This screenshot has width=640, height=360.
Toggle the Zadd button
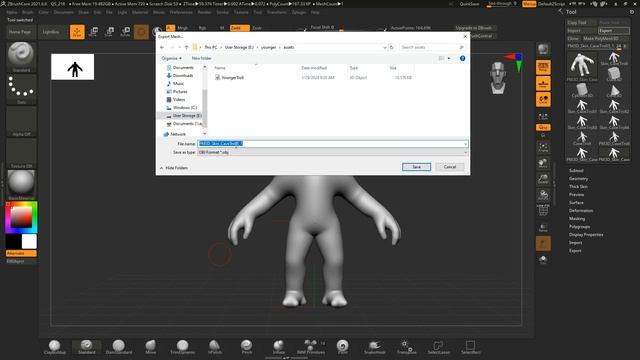pos(240,28)
